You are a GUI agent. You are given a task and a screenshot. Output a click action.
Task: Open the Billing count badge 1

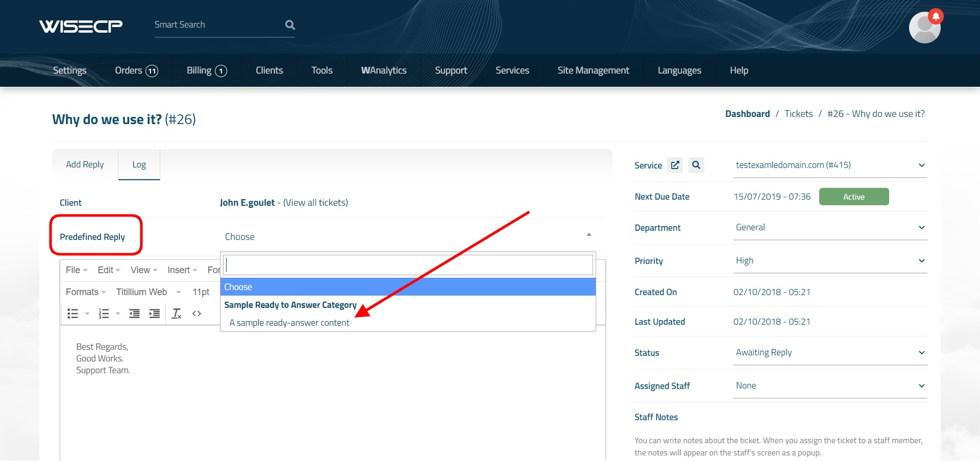(x=221, y=71)
